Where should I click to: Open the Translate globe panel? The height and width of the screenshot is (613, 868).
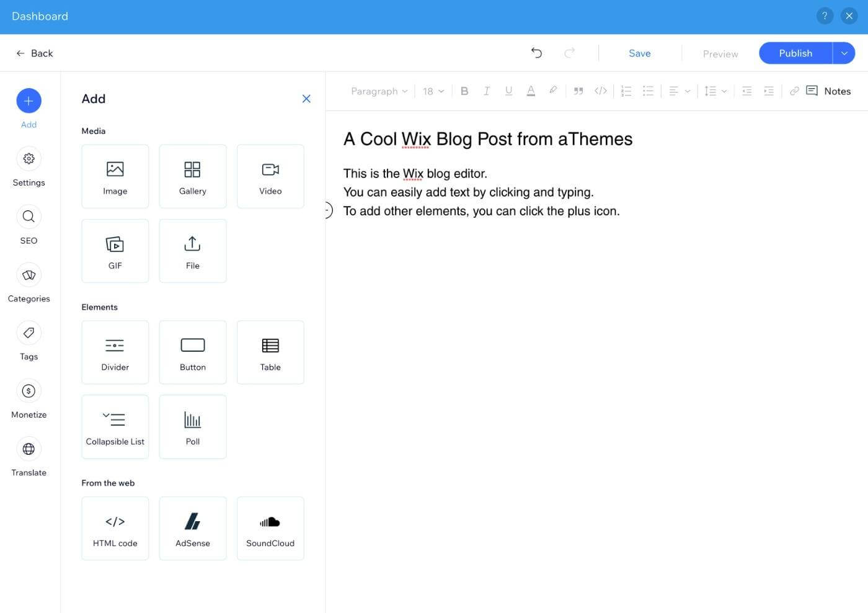coord(29,449)
